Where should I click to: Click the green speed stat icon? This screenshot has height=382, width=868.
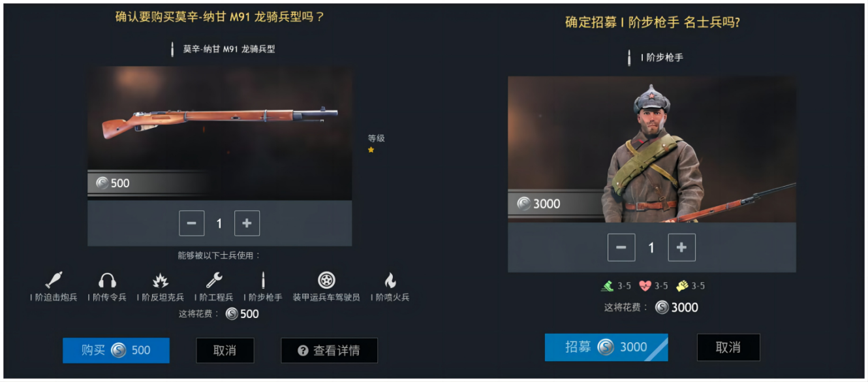[607, 285]
